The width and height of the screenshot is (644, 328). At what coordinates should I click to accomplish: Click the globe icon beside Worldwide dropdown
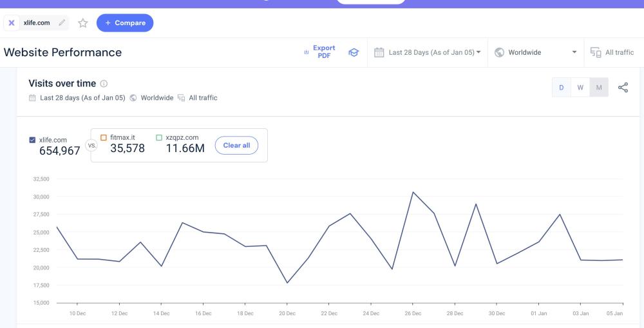click(499, 52)
